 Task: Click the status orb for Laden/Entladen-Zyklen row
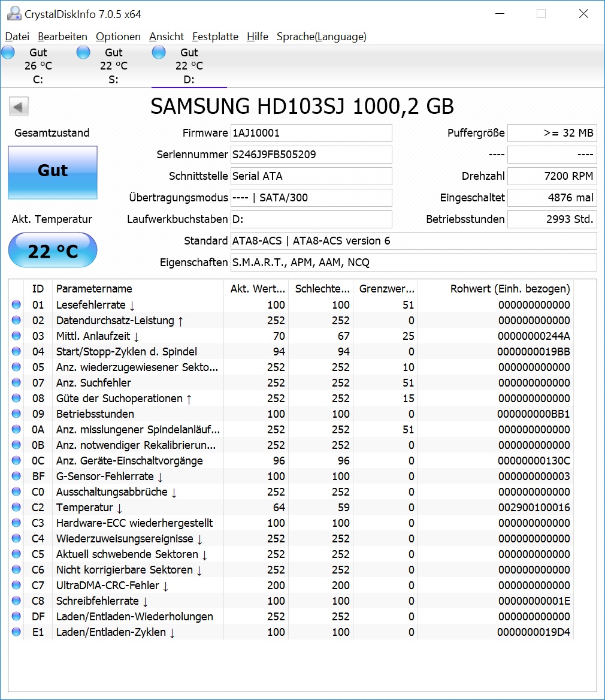(x=17, y=632)
